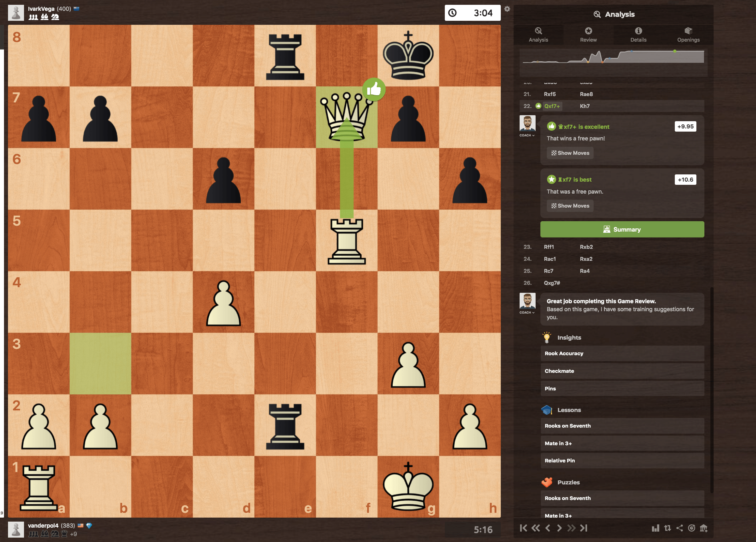Open the game Summary
This screenshot has width=756, height=542.
pos(622,229)
